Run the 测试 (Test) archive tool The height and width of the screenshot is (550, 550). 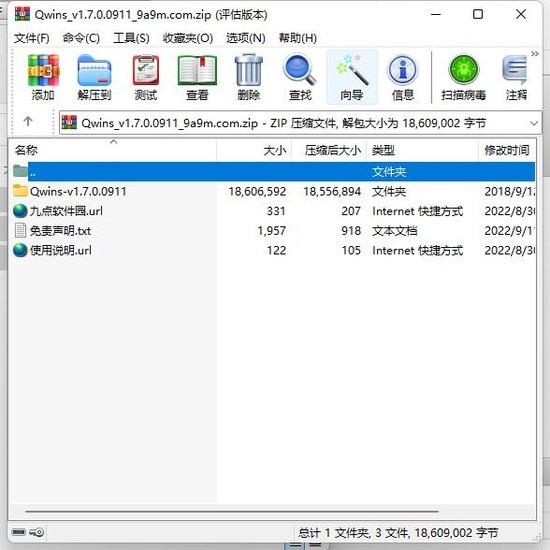[146, 77]
